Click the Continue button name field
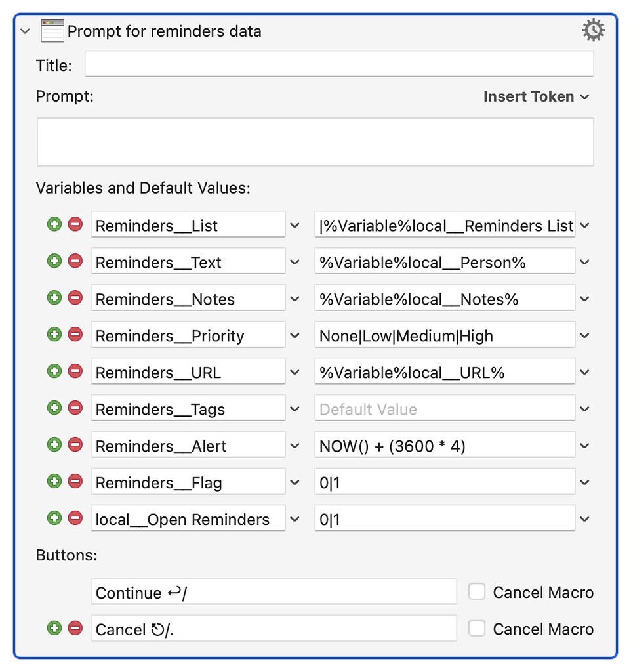Screen dimensions: 631x672 (x=273, y=592)
